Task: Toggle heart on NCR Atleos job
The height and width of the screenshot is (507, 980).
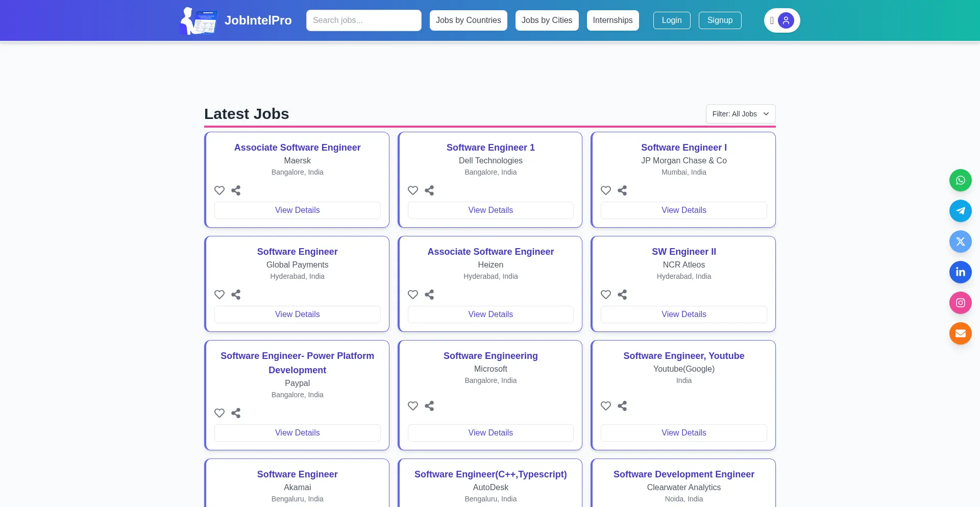Action: [x=606, y=295]
